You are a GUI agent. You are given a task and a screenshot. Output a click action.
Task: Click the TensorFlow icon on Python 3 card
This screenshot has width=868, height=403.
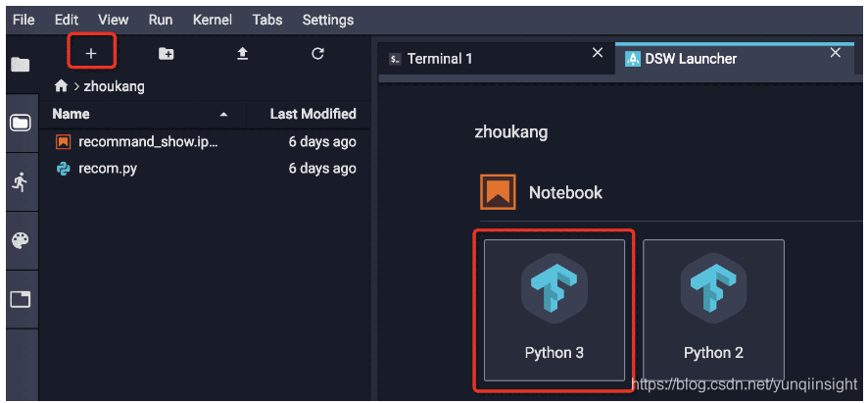point(555,286)
